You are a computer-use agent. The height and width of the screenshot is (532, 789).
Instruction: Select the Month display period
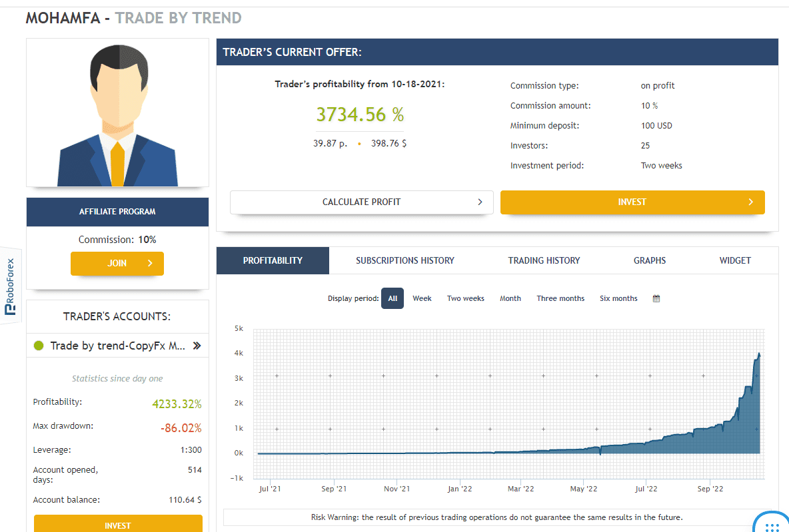(x=510, y=298)
